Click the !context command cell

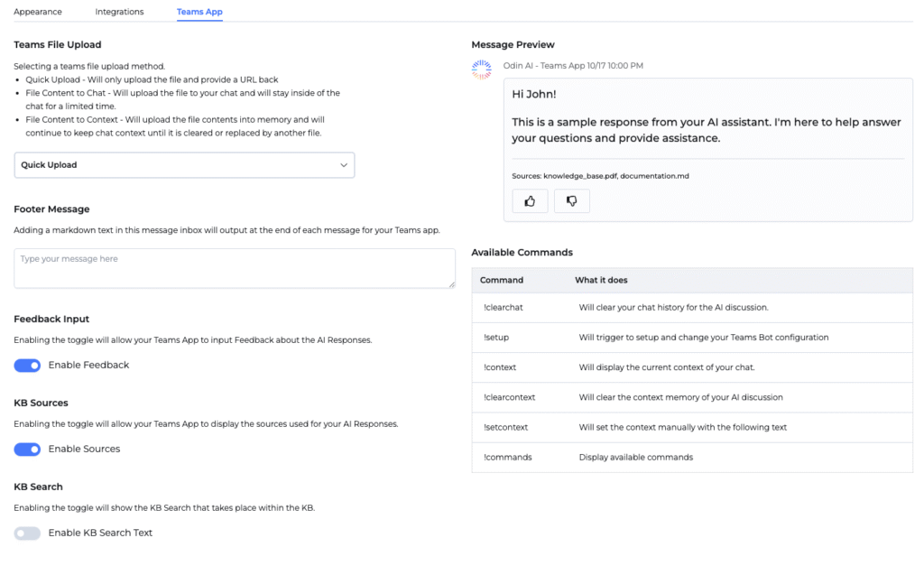point(500,367)
